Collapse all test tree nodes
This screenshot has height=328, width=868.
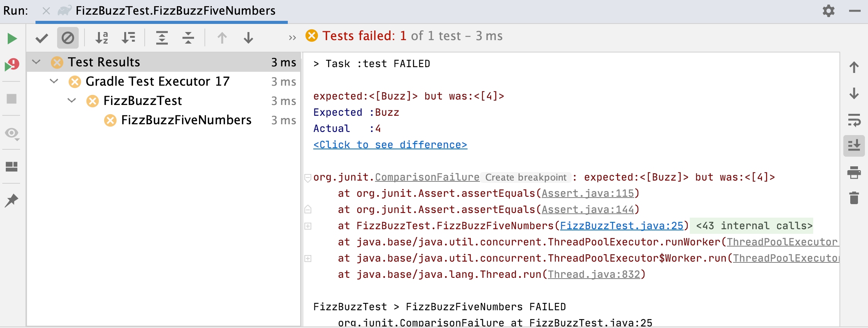[x=188, y=38]
